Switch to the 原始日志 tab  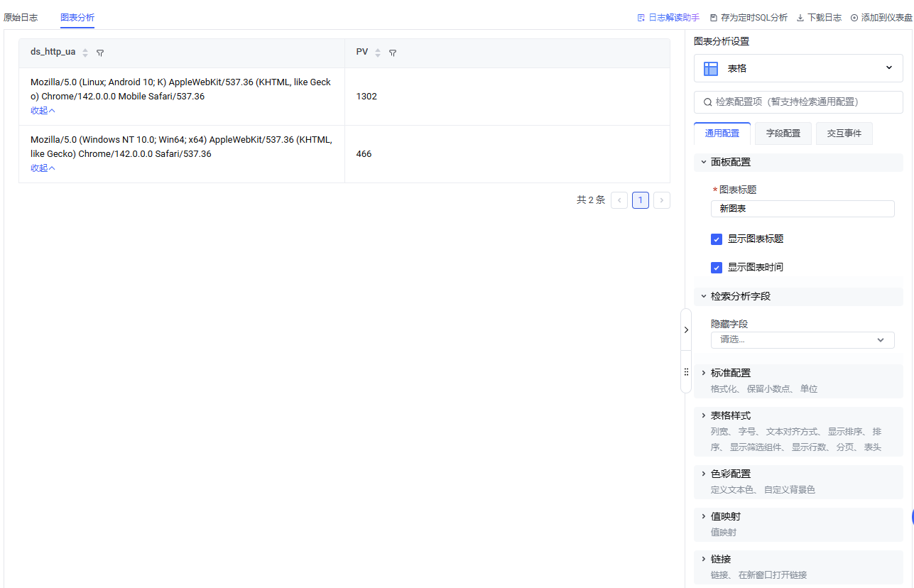(x=21, y=17)
